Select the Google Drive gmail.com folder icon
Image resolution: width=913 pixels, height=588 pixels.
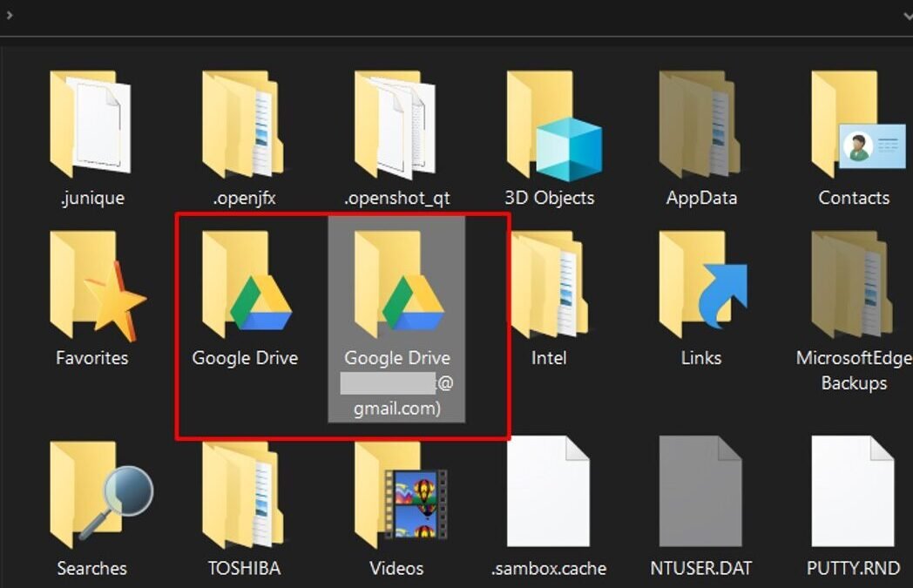pos(399,284)
